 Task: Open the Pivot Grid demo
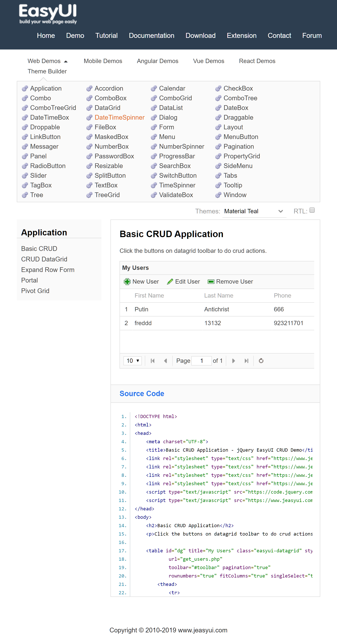click(x=35, y=291)
